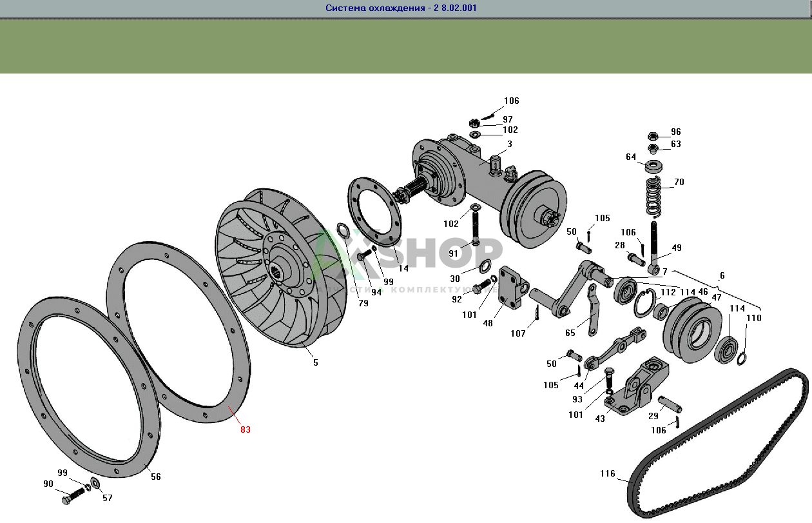The height and width of the screenshot is (523, 812).
Task: Select the bolt drawing next to label 90
Action: pyautogui.click(x=73, y=497)
